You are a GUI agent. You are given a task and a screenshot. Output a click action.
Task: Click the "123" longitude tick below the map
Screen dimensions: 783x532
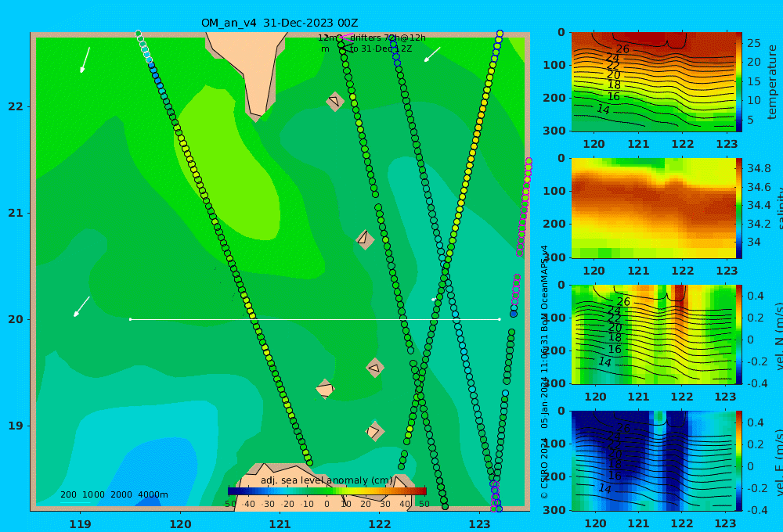(x=479, y=524)
